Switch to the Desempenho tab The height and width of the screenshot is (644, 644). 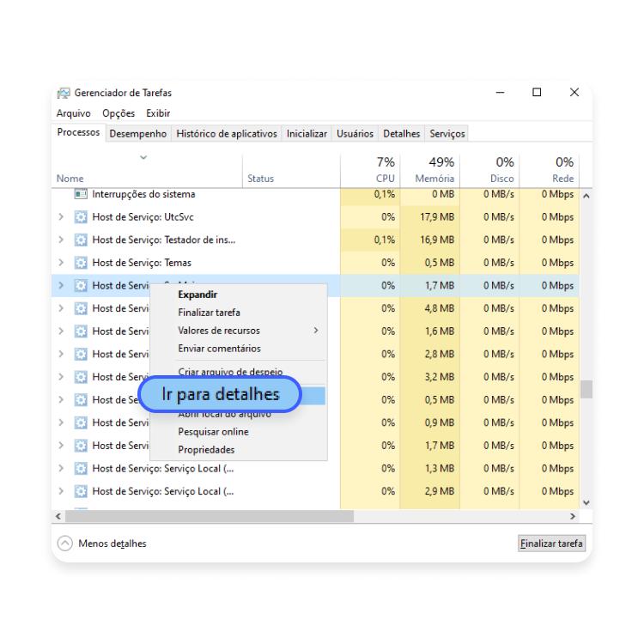coord(138,134)
